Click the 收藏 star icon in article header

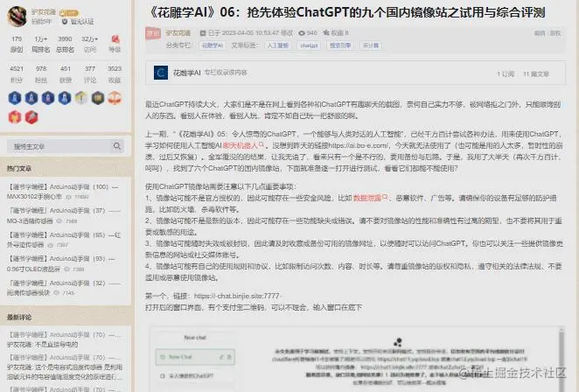pyautogui.click(x=326, y=33)
